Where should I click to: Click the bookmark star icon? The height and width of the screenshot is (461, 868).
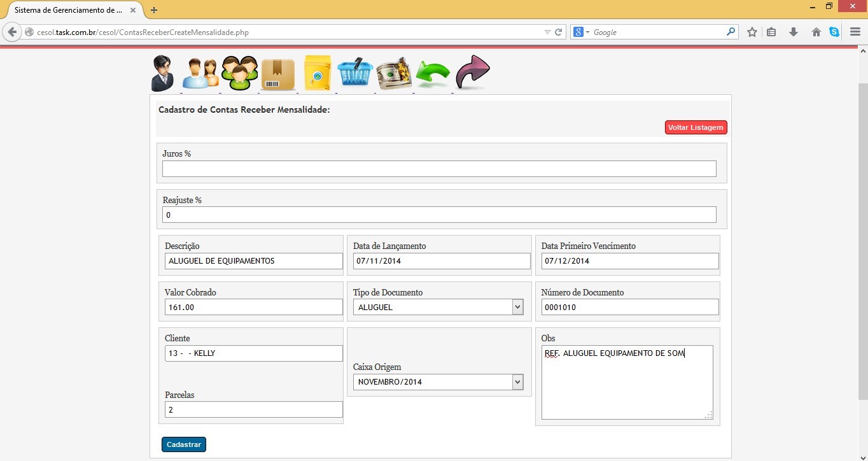pos(752,32)
